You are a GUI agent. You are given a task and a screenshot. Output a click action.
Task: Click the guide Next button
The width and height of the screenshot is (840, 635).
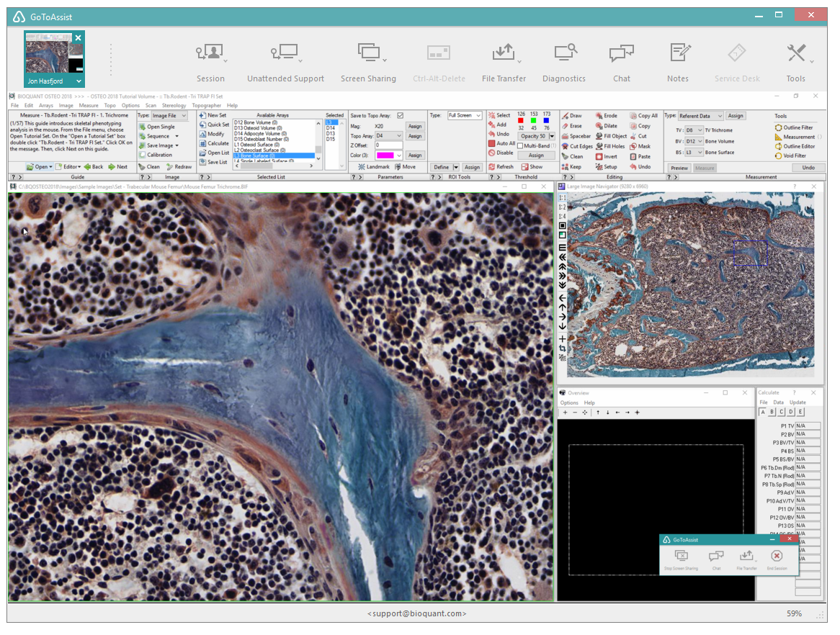[118, 166]
